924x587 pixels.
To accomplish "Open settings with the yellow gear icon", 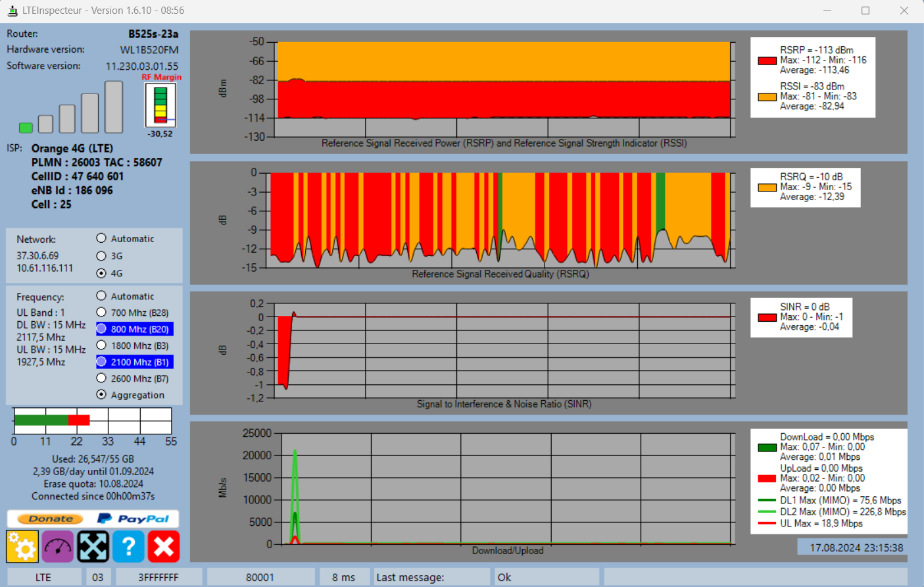I will (22, 546).
